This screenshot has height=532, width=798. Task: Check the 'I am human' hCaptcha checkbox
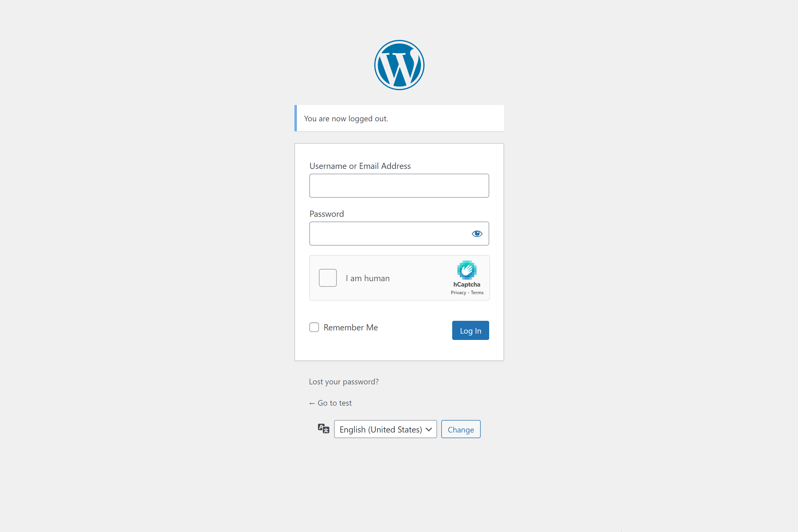pos(327,278)
